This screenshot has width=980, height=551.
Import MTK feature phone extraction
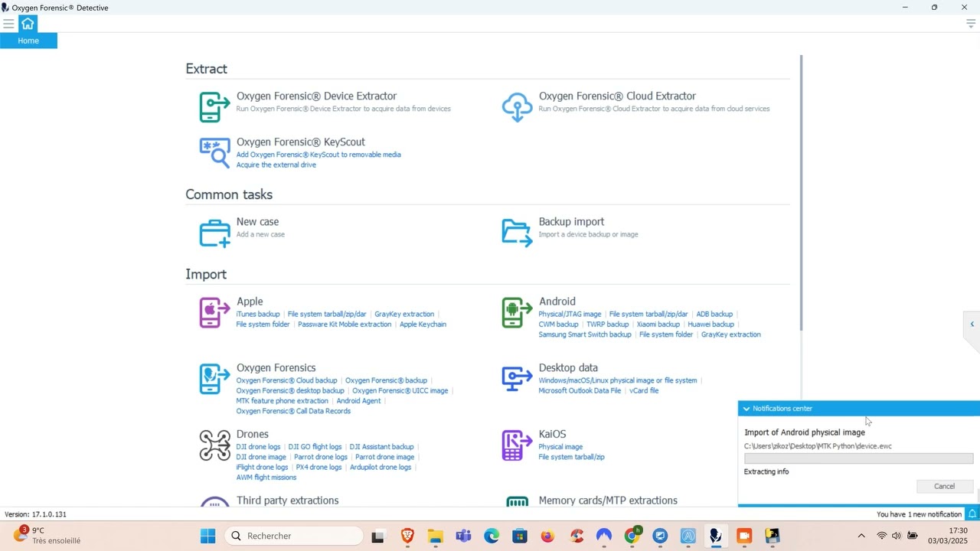point(283,401)
